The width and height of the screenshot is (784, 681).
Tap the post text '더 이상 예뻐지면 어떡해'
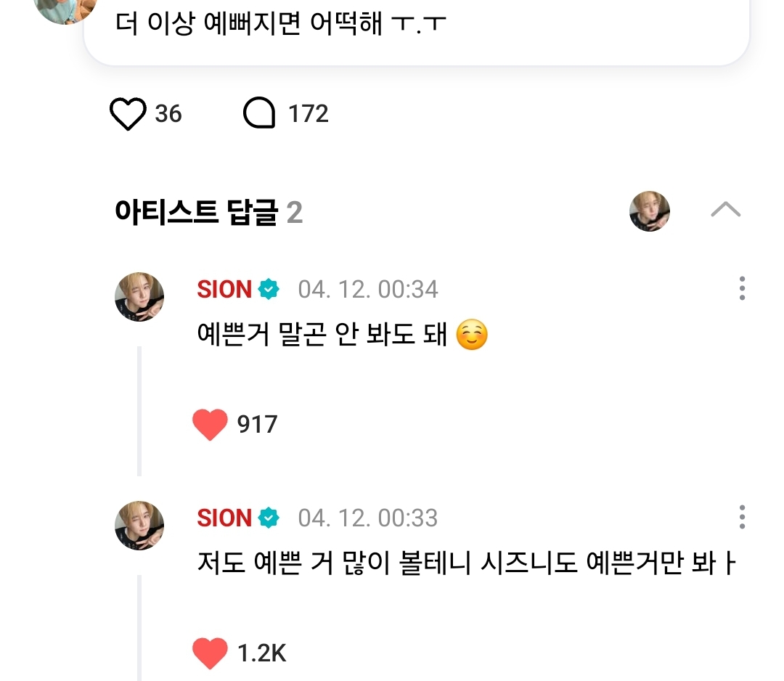coord(281,23)
